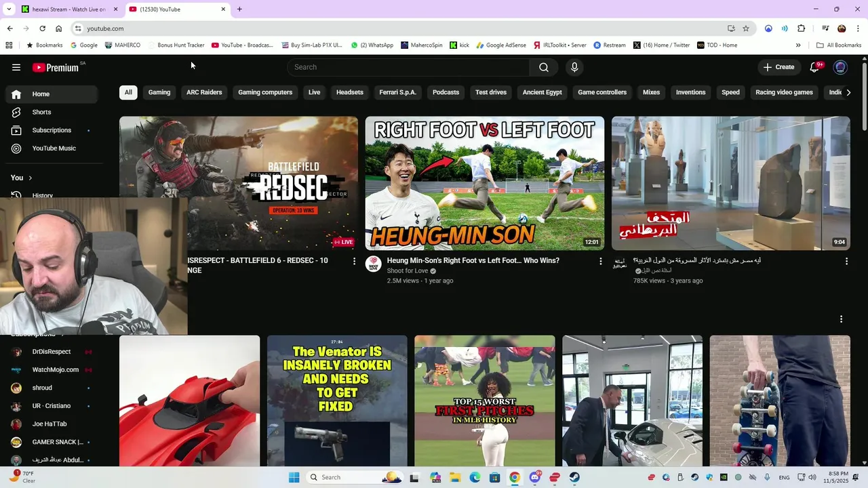This screenshot has width=868, height=488.
Task: Click the YouTube search input field
Action: pos(408,67)
